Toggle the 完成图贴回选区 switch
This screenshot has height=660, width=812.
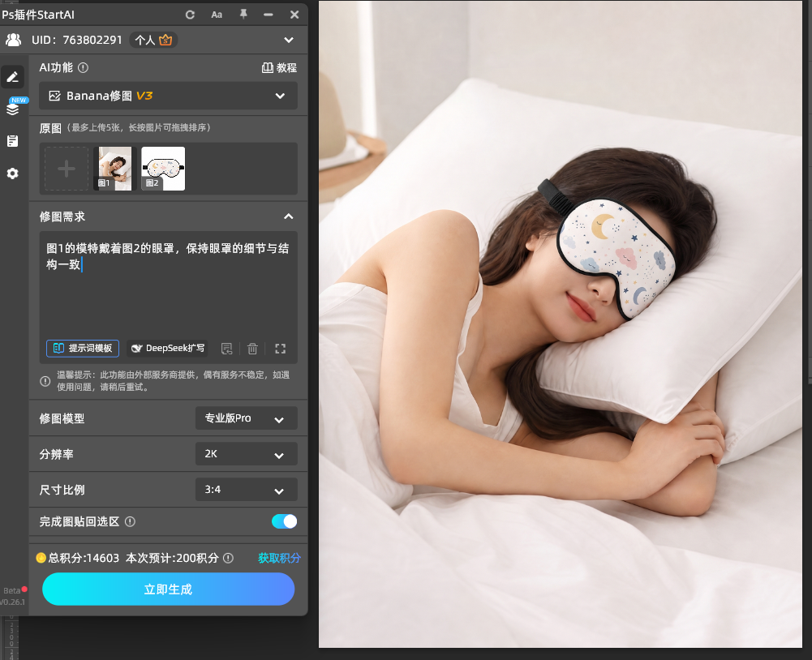[x=284, y=521]
